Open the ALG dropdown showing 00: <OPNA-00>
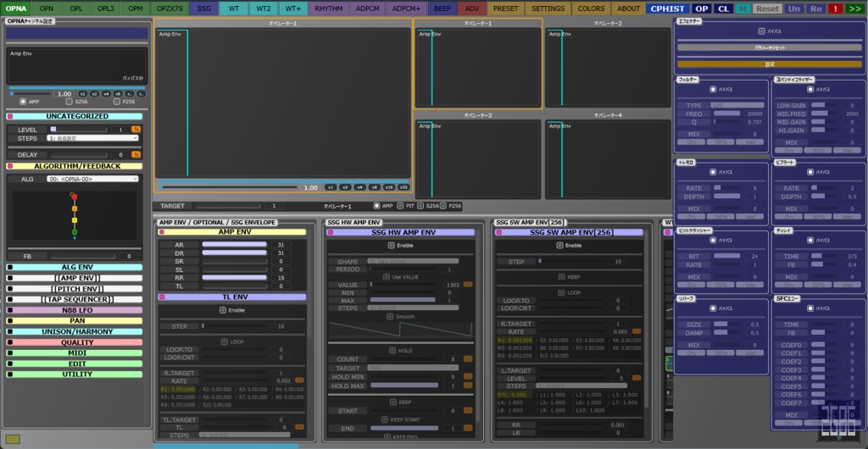868x449 pixels. pyautogui.click(x=92, y=179)
